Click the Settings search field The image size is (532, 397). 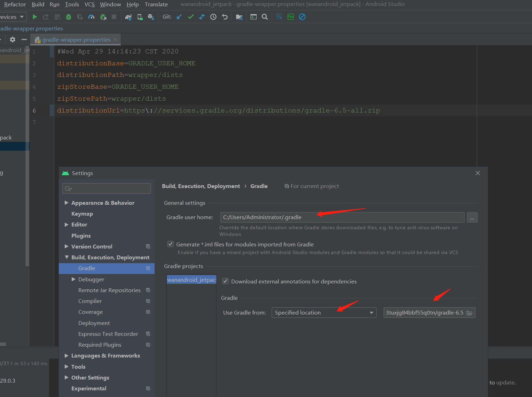107,189
